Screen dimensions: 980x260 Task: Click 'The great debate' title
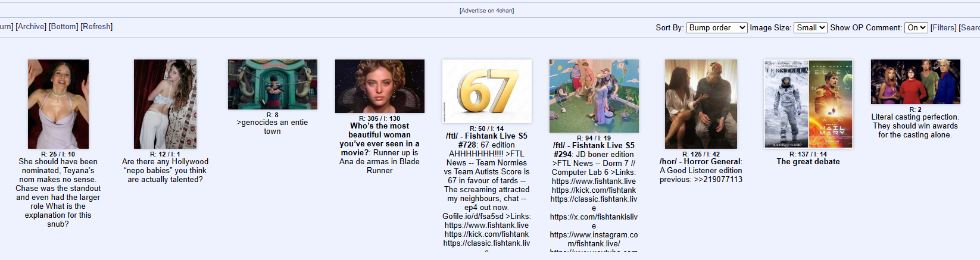pos(808,162)
